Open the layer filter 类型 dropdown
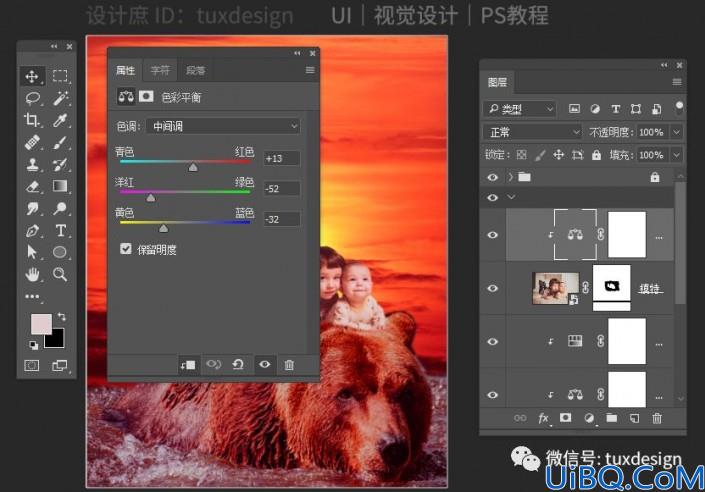Screen dimensions: 705x492 pyautogui.click(x=520, y=109)
